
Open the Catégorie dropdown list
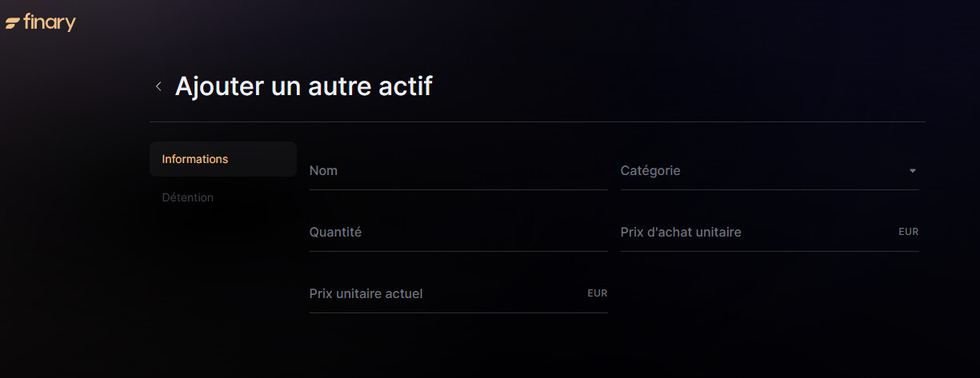coord(770,171)
